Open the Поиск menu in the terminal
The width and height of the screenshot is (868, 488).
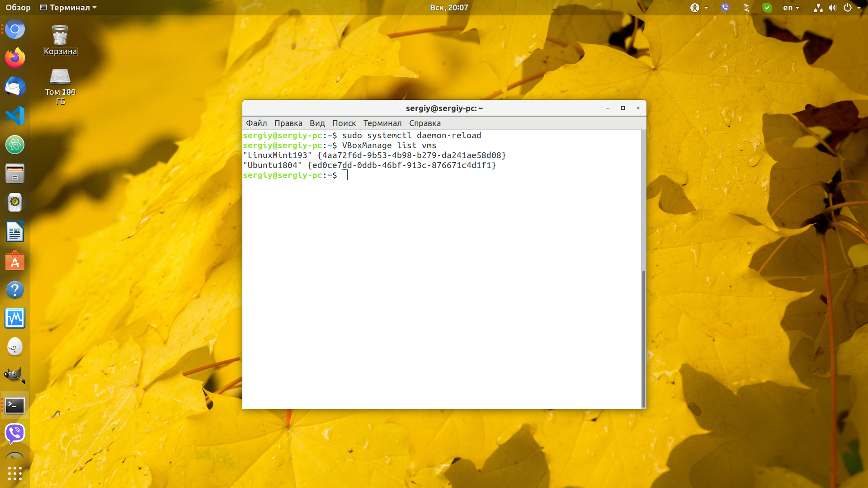(344, 123)
